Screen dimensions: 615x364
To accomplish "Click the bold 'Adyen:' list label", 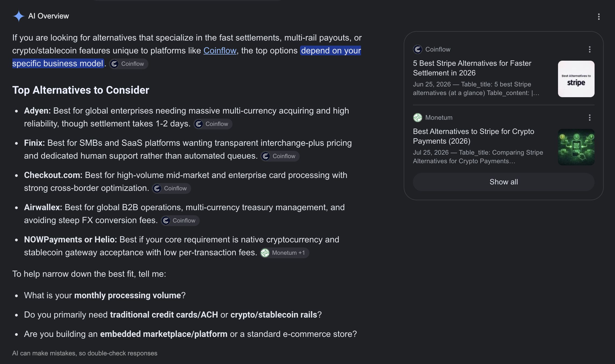I will pyautogui.click(x=37, y=111).
